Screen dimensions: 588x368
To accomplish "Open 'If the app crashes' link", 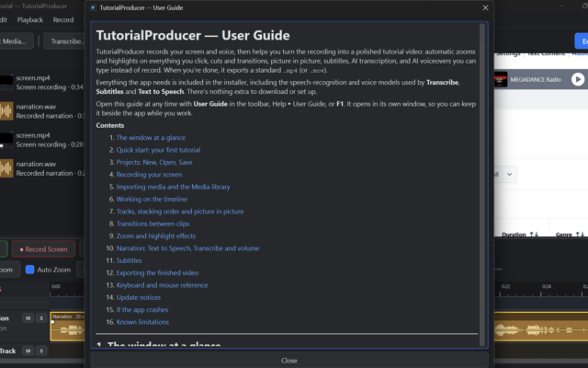I will click(142, 310).
